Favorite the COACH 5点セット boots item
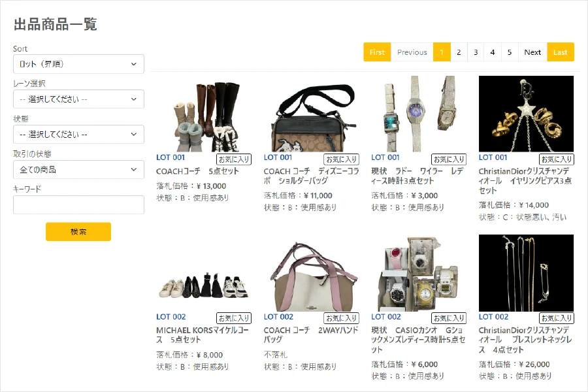The width and height of the screenshot is (588, 392). [x=234, y=159]
